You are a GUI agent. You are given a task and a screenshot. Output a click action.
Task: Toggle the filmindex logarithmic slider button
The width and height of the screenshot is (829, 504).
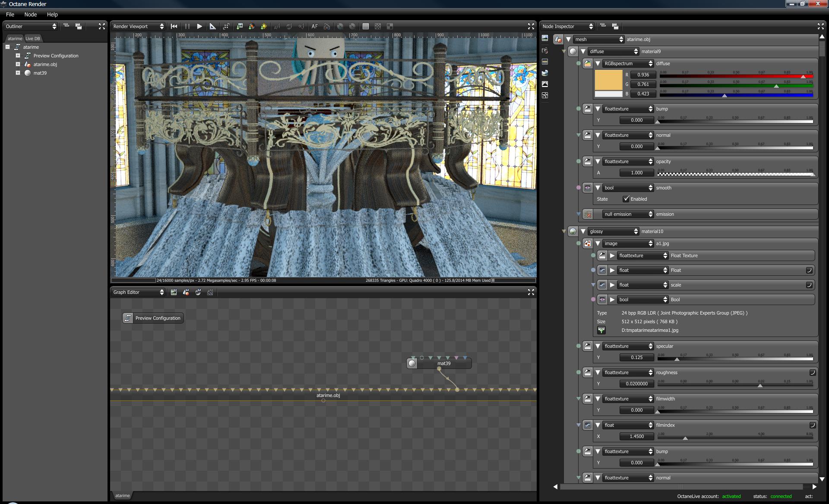tap(812, 425)
